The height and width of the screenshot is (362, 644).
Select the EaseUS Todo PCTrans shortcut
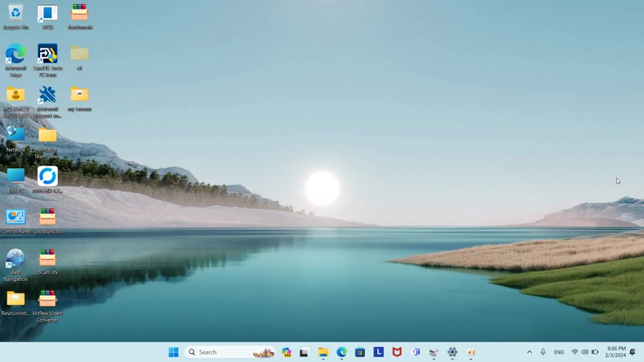coord(48,60)
